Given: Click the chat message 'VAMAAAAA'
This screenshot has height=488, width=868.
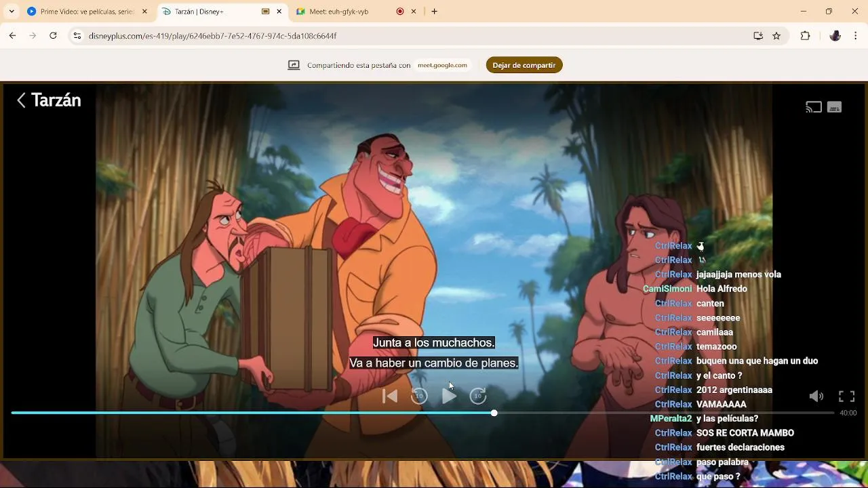Looking at the screenshot, I should tap(721, 405).
